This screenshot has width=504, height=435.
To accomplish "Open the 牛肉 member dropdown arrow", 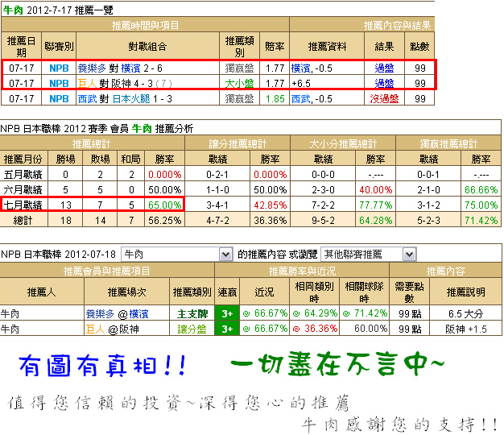I will pyautogui.click(x=226, y=255).
